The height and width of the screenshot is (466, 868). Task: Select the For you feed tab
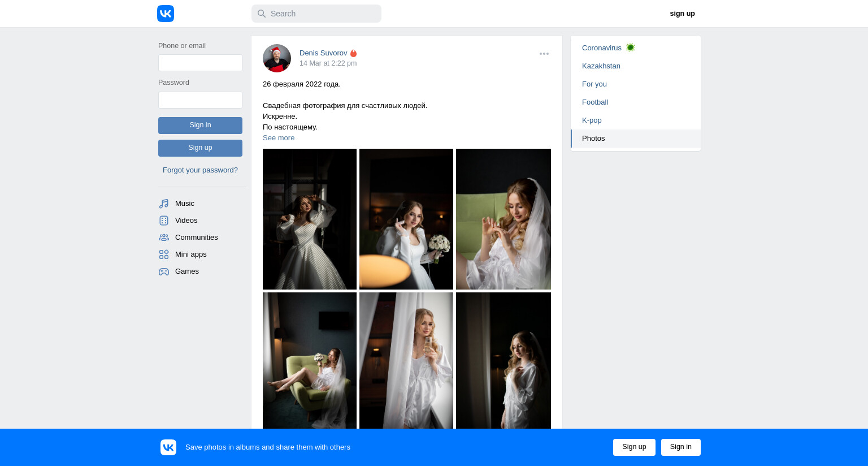click(x=636, y=84)
